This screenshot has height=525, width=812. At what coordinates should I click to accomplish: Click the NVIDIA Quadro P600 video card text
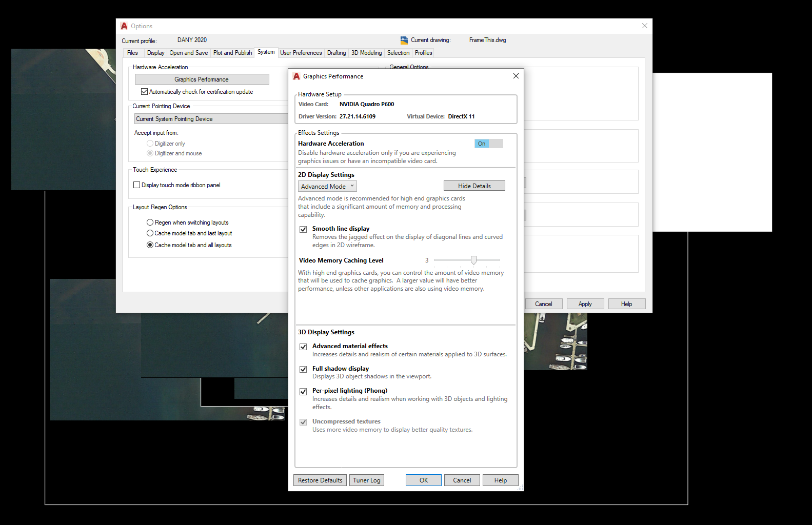[367, 104]
